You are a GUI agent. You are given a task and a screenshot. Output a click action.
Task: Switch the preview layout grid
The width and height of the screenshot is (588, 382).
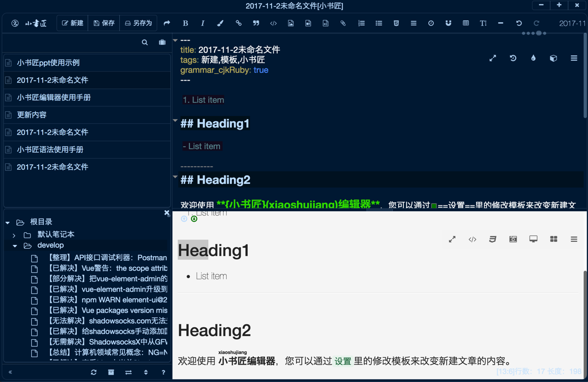click(554, 239)
